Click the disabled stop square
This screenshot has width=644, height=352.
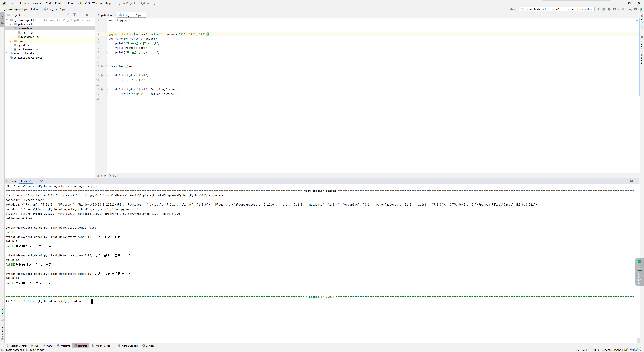(x=623, y=9)
